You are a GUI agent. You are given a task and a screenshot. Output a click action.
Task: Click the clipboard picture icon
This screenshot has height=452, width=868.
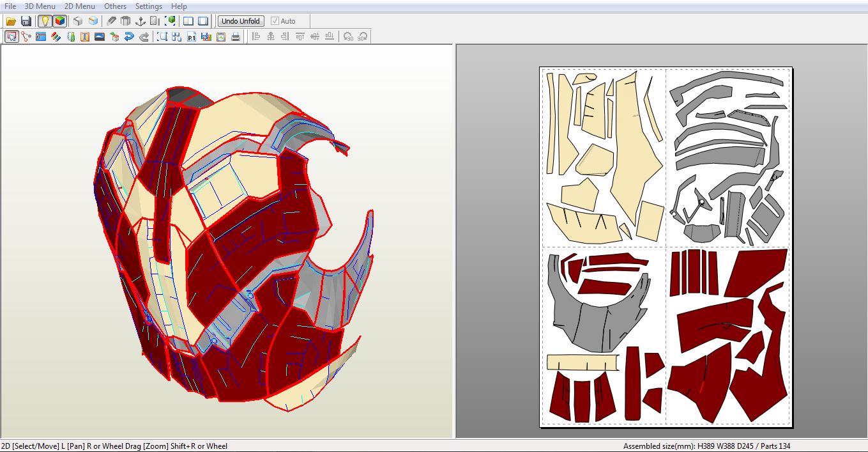pyautogui.click(x=221, y=36)
